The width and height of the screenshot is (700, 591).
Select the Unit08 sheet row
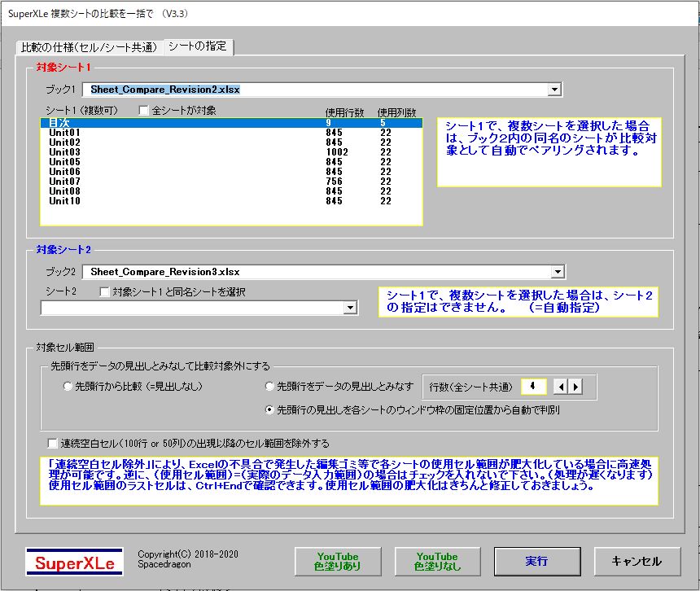(x=231, y=191)
